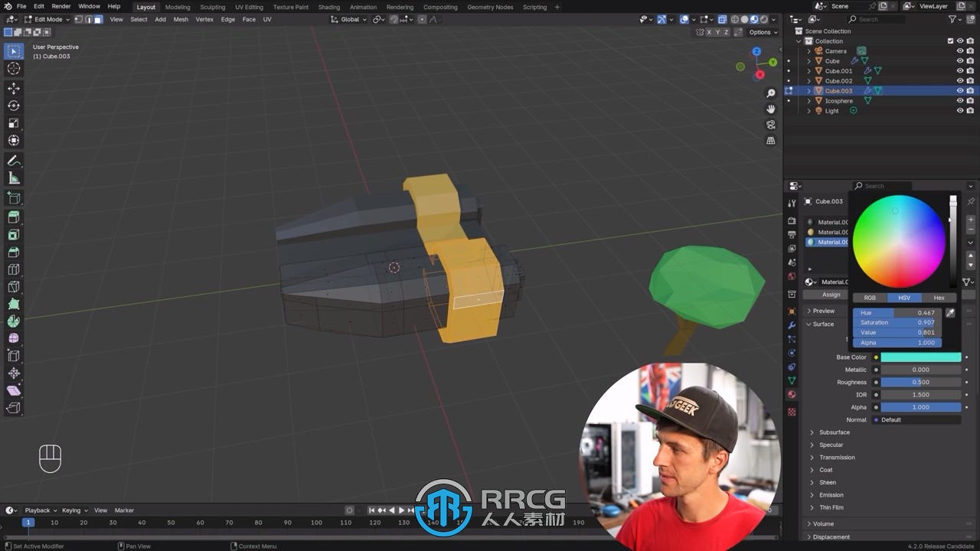Select the Add Cube tool
Image resolution: width=980 pixels, height=551 pixels.
(x=14, y=198)
